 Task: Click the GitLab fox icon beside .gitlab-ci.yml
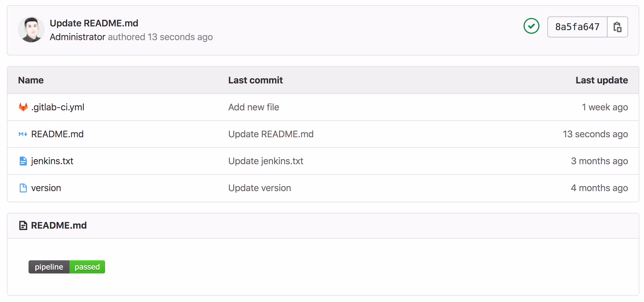coord(23,107)
